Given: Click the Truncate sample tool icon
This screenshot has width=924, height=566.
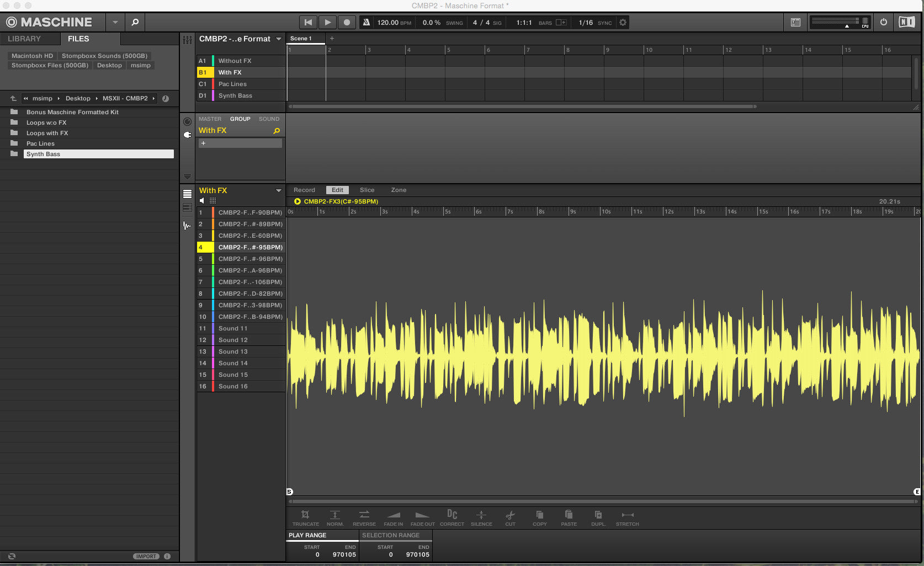Looking at the screenshot, I should 305,515.
